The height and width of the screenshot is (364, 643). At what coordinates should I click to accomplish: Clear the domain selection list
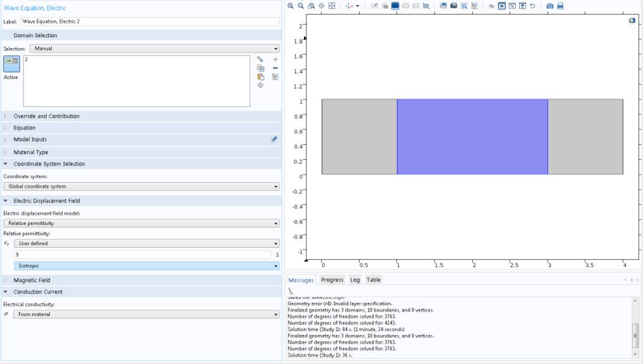(275, 76)
